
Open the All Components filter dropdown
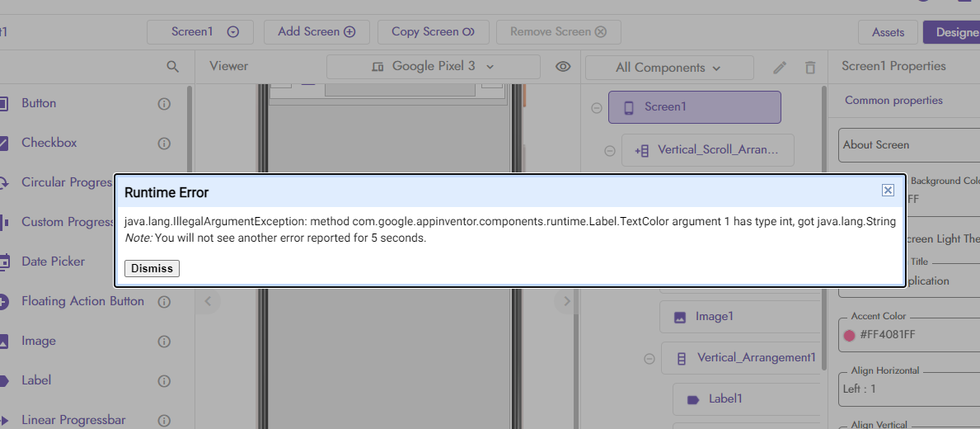click(669, 68)
